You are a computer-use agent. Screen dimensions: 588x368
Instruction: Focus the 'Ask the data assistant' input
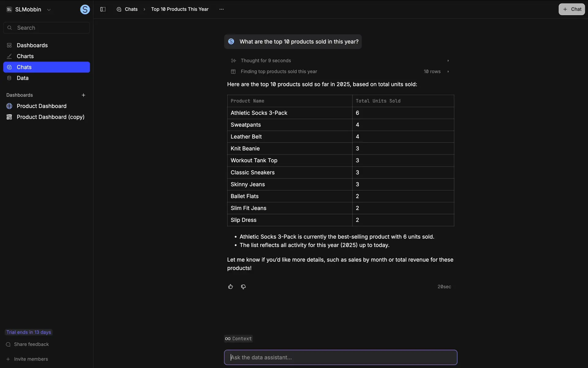[x=340, y=357]
